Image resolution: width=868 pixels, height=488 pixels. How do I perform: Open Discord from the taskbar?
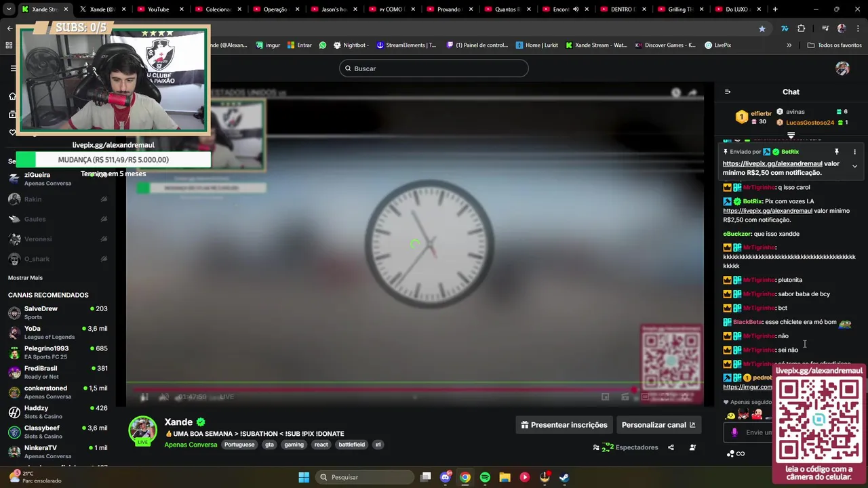point(446,477)
